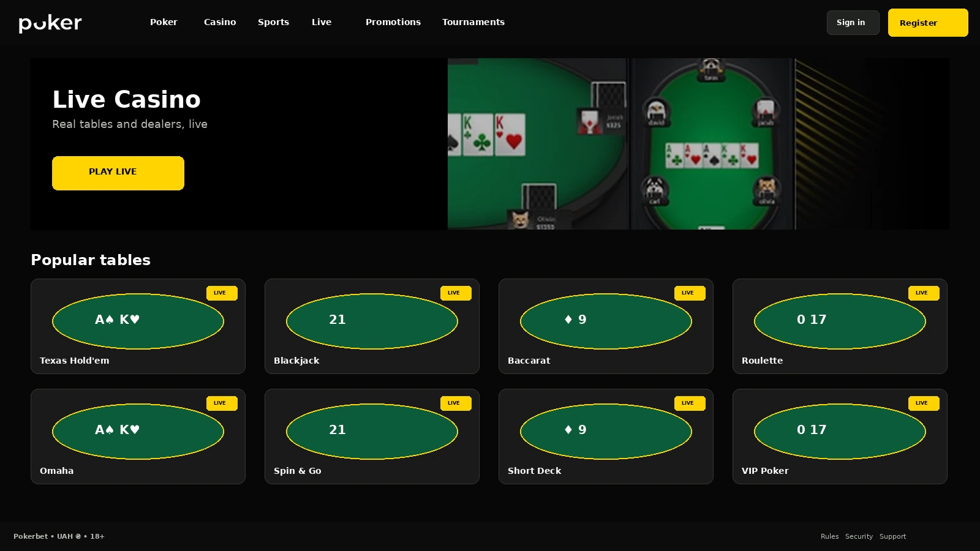Viewport: 980px width, 551px height.
Task: Click the Live Casino headline
Action: coord(127,99)
